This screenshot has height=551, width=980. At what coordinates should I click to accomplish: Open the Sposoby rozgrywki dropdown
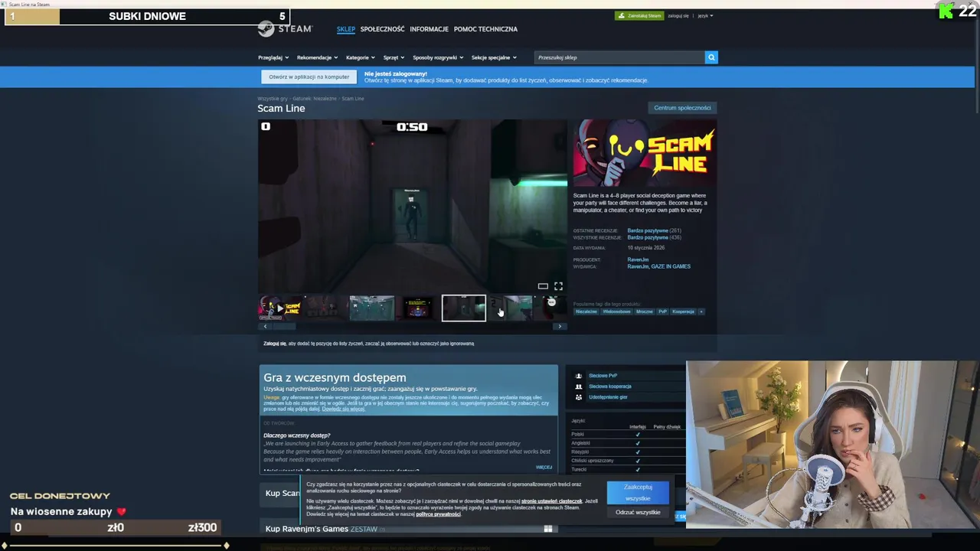[x=437, y=57]
